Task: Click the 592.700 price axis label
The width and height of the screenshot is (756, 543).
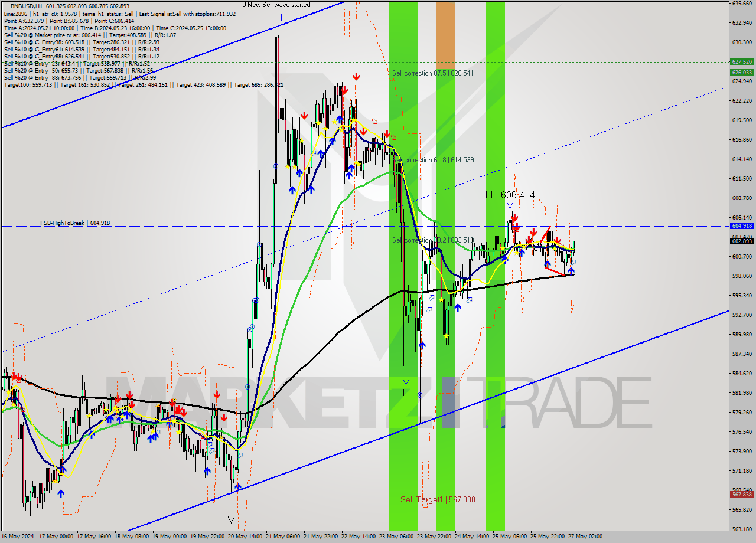Action: click(741, 315)
